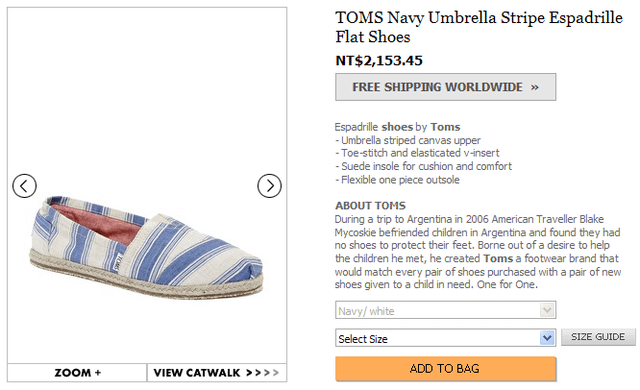Click the 'Toms' link in About paragraph
Image resolution: width=640 pixels, height=390 pixels.
click(498, 259)
